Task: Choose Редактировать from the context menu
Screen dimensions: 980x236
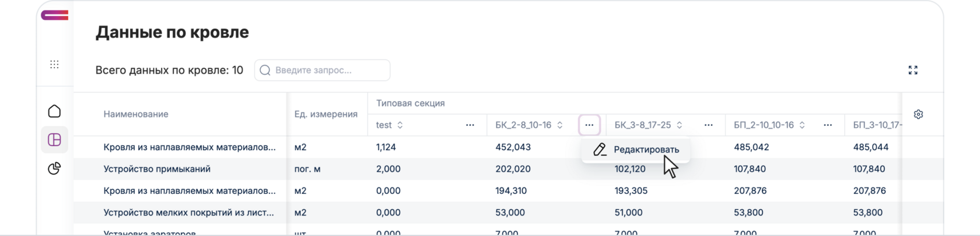Action: [646, 150]
